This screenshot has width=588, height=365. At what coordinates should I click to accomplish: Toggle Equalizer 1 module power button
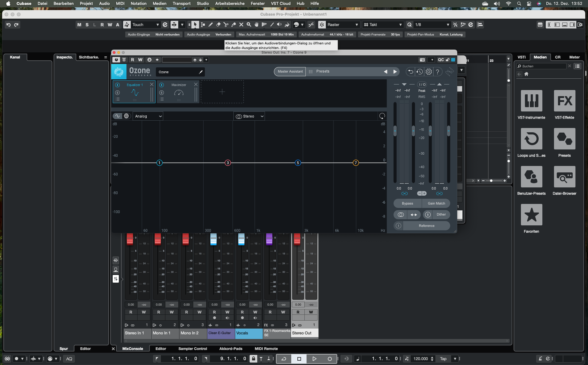117,85
